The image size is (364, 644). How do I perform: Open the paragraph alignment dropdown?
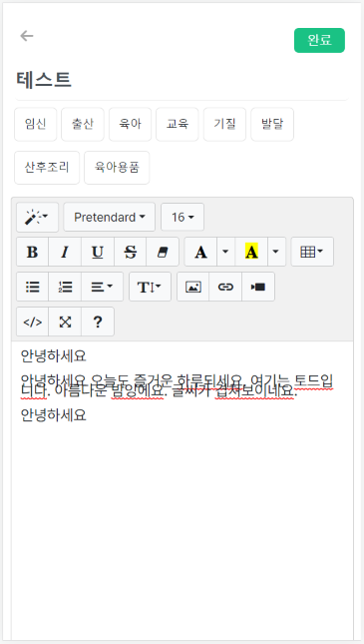(x=102, y=287)
